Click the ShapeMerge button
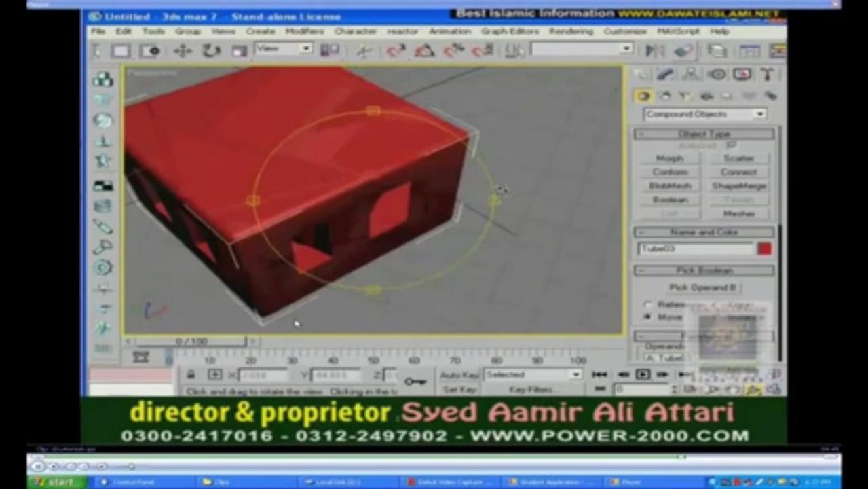Screen dimensions: 868x489 pos(738,186)
